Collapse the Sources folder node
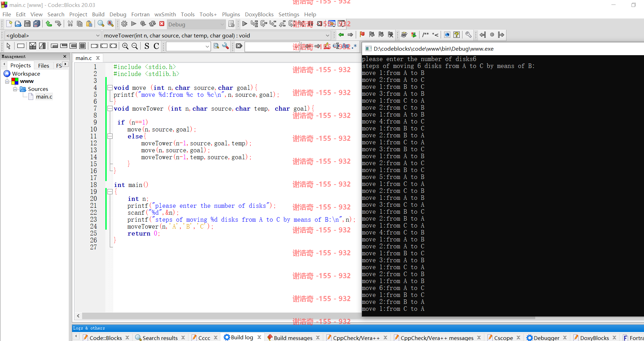 (x=15, y=89)
